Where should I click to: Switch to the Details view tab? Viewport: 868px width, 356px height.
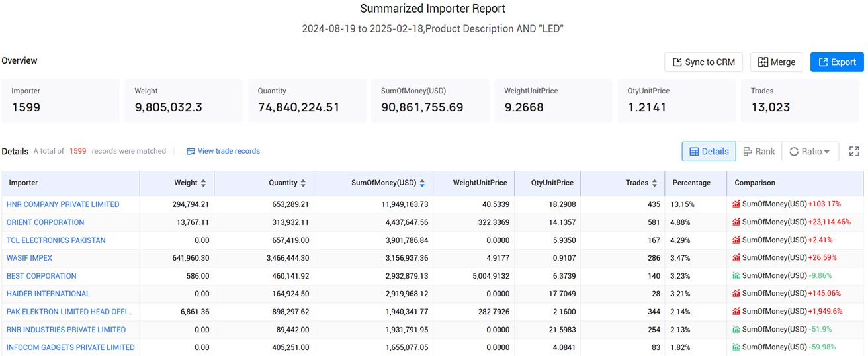(x=709, y=152)
